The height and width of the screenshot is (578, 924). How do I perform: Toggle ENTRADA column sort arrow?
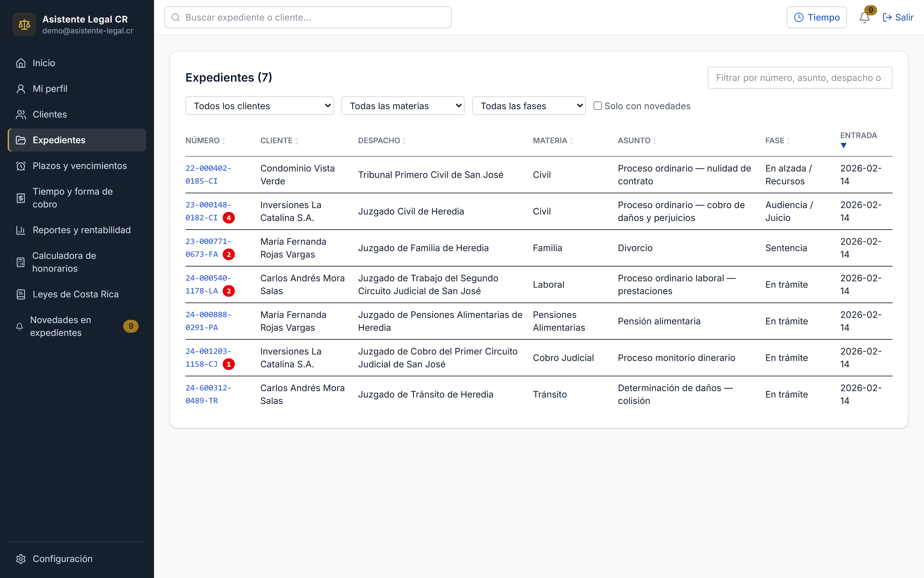(x=844, y=145)
